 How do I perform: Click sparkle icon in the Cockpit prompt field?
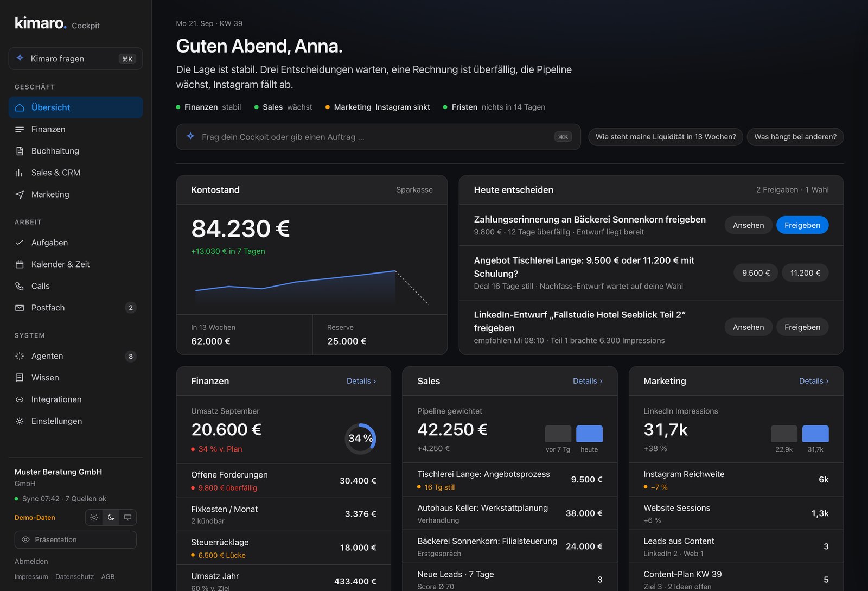click(190, 136)
